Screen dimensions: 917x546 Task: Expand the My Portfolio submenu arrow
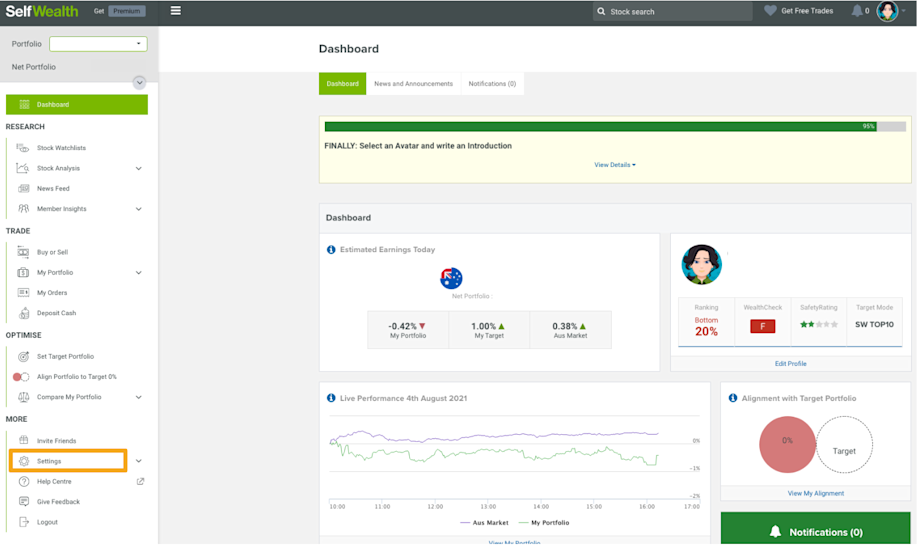(x=139, y=272)
